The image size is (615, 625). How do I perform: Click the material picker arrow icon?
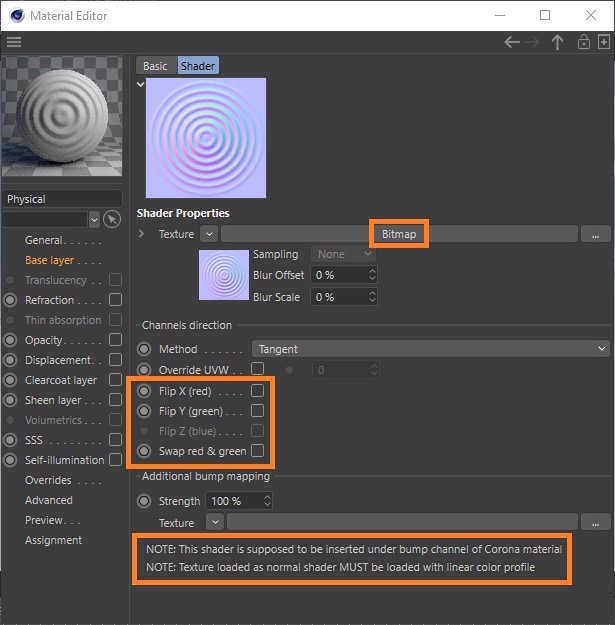(x=112, y=219)
